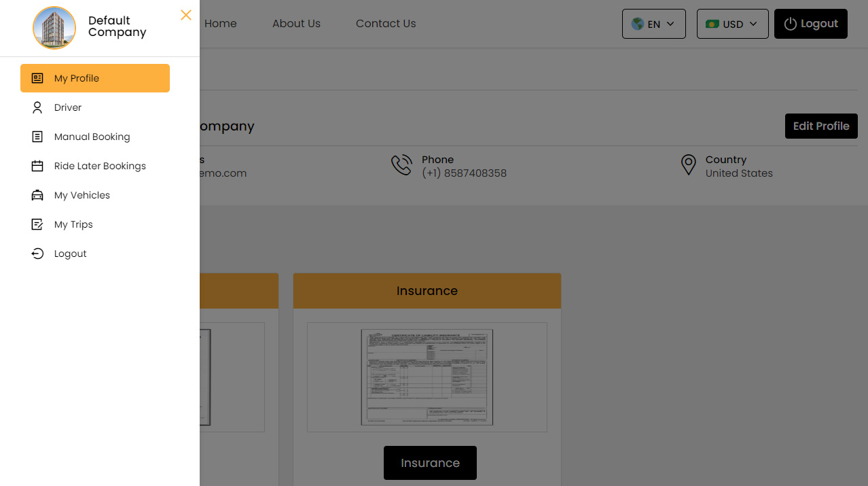The width and height of the screenshot is (868, 486).
Task: Click the Logout arrow icon in sidebar
Action: [37, 254]
